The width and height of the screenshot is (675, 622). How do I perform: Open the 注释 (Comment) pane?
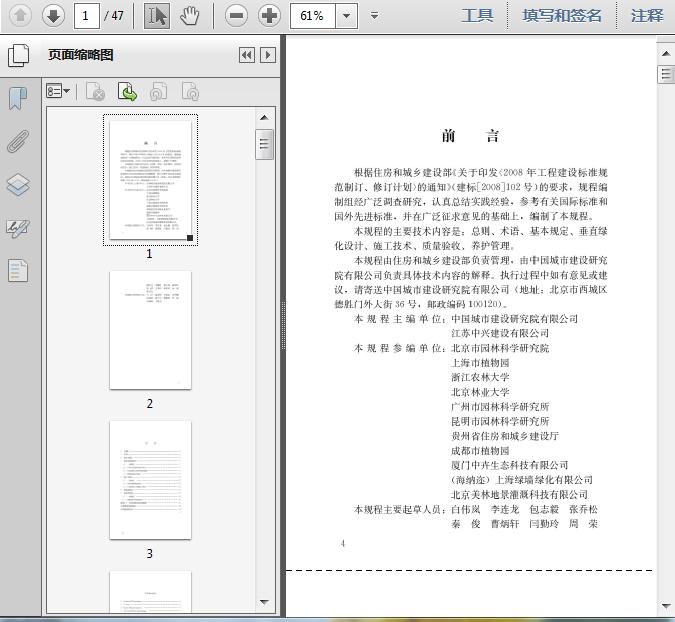tap(647, 15)
